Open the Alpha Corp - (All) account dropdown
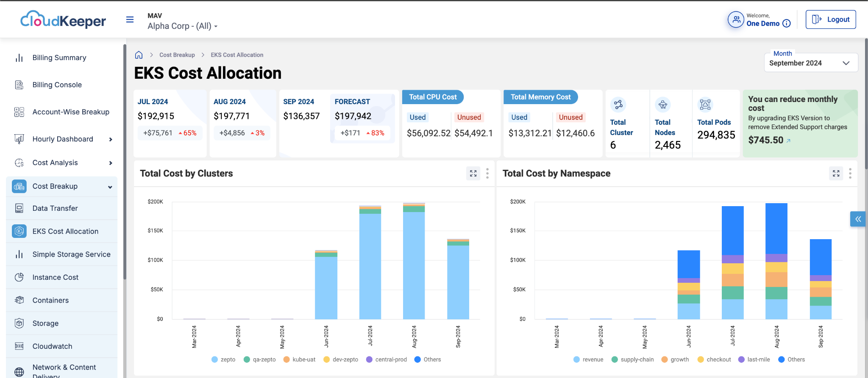 (183, 26)
